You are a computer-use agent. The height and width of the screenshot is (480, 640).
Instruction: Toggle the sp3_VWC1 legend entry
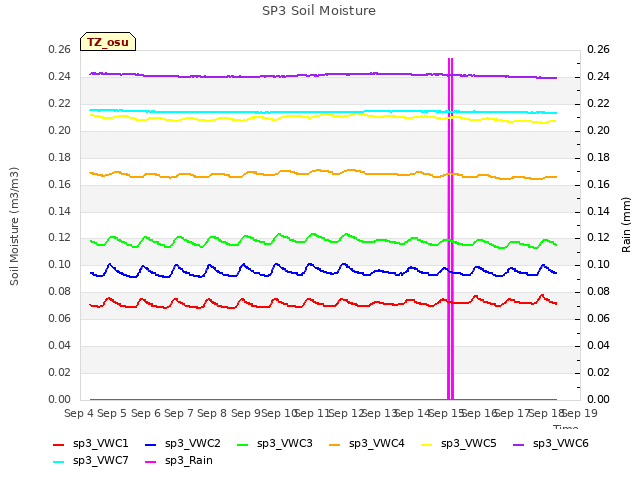pyautogui.click(x=91, y=444)
